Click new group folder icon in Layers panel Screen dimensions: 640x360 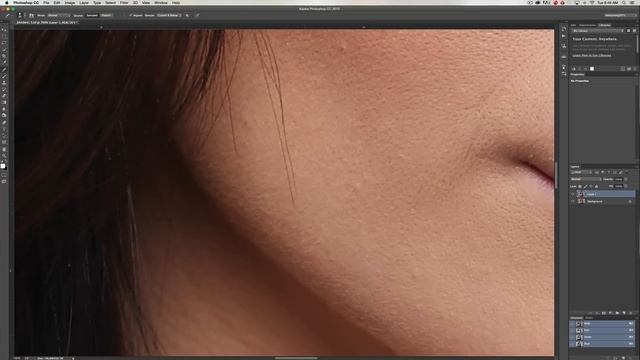(617, 313)
